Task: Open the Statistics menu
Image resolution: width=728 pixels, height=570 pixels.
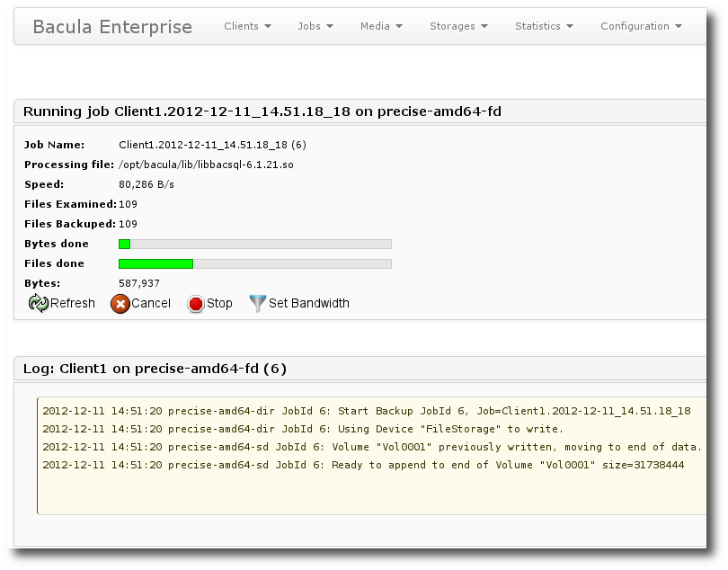Action: (x=544, y=26)
